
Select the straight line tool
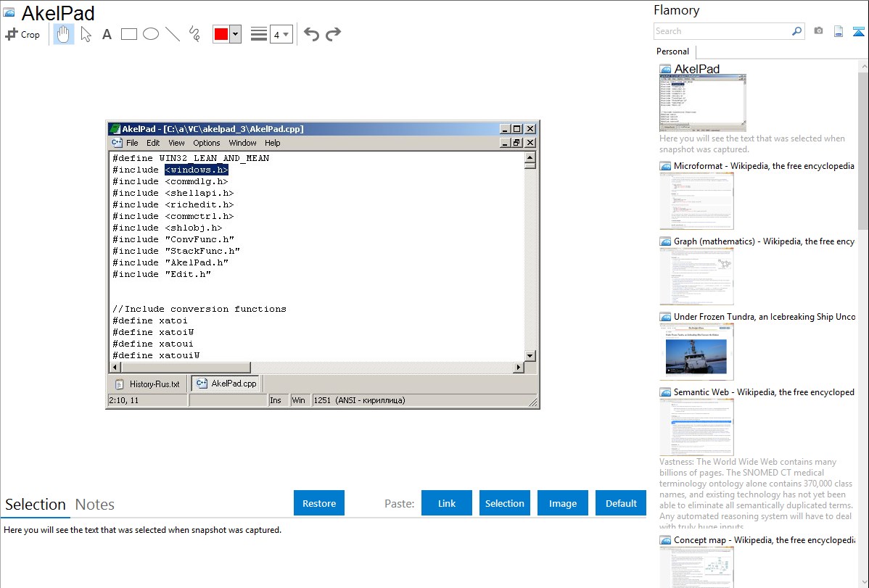(x=173, y=34)
